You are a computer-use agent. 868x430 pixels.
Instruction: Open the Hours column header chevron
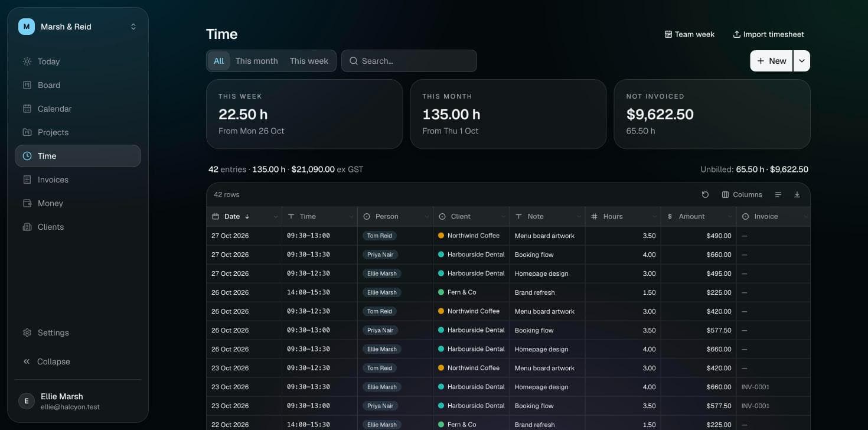[x=654, y=217]
